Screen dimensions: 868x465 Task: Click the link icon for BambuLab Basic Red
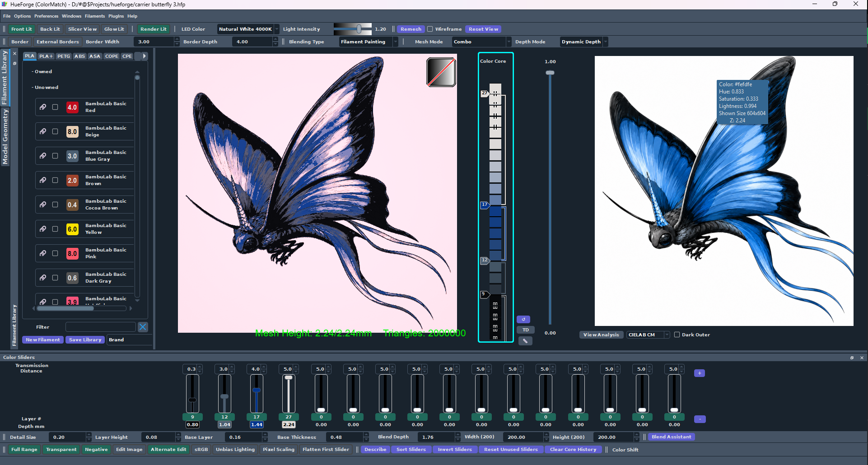pyautogui.click(x=42, y=107)
